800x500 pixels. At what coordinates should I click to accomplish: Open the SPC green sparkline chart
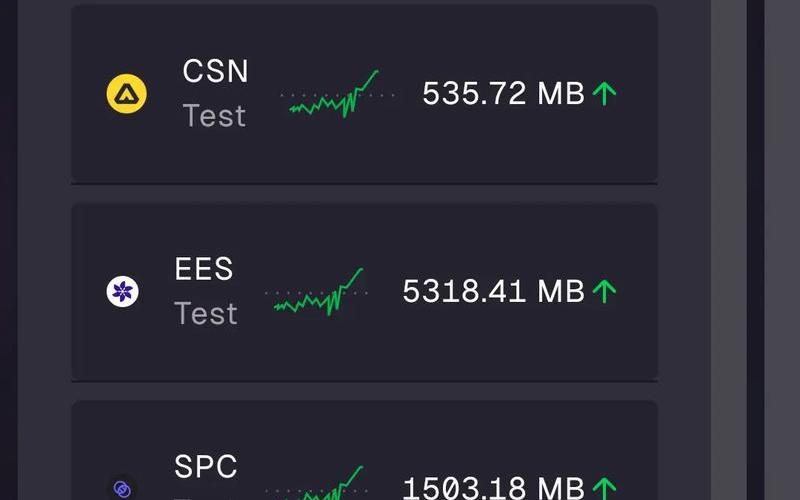pos(317,483)
